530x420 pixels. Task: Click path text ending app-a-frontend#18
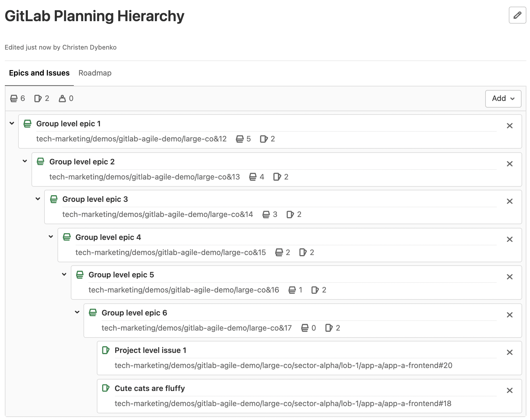pos(283,404)
